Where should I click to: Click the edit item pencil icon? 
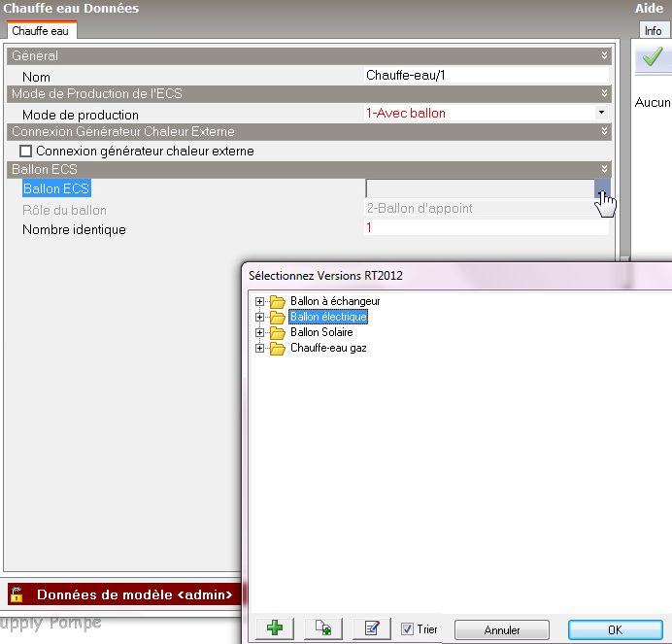(x=371, y=628)
